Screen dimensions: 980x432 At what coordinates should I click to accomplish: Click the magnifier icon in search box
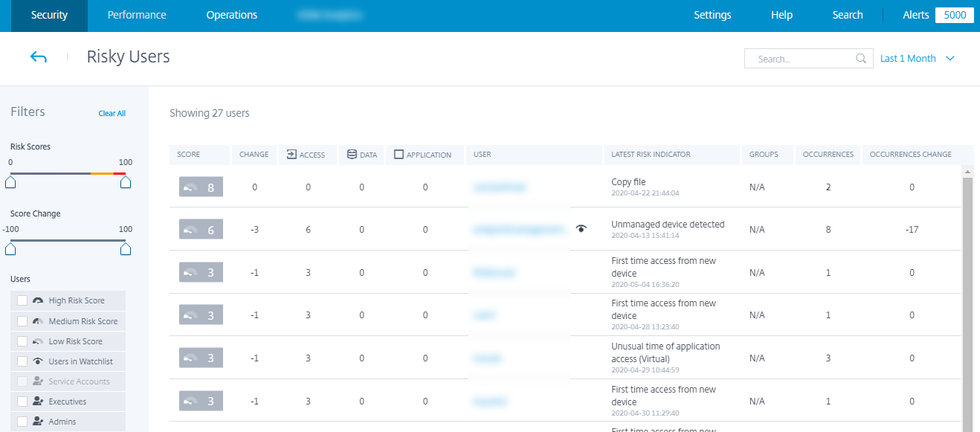(861, 59)
